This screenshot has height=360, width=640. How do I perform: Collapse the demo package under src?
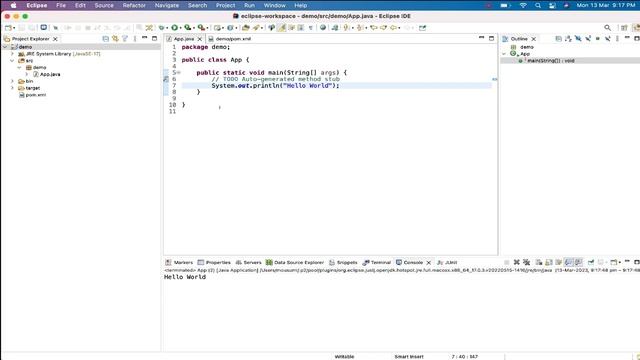tap(19, 67)
